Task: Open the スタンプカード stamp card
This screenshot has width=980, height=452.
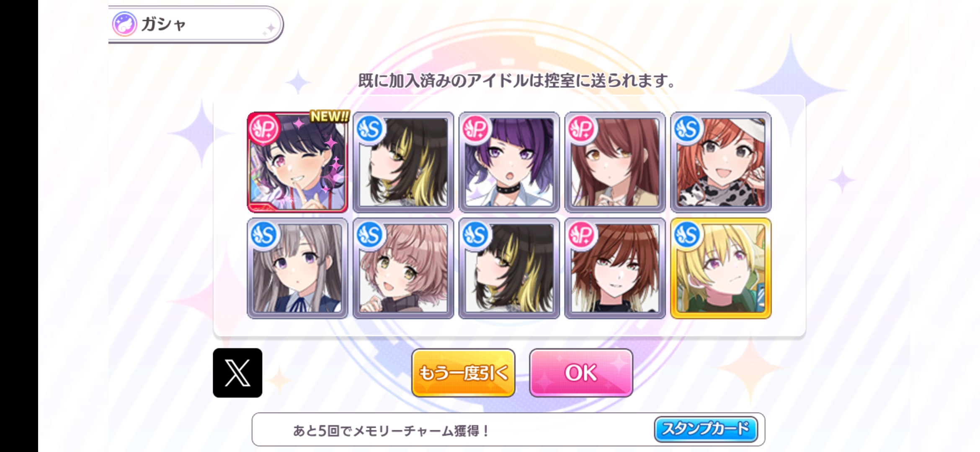Action: (x=706, y=429)
